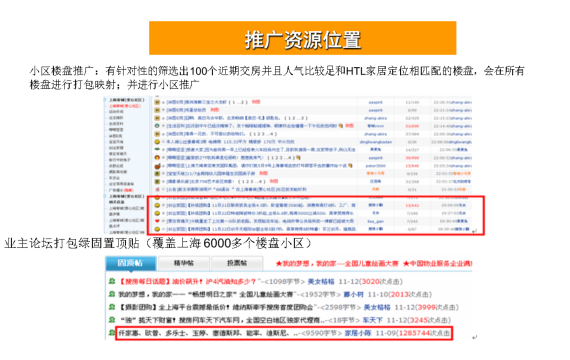Select red highlighted 上海春城 sidebar item
Viewport: 570px width, 360px height.
(125, 106)
